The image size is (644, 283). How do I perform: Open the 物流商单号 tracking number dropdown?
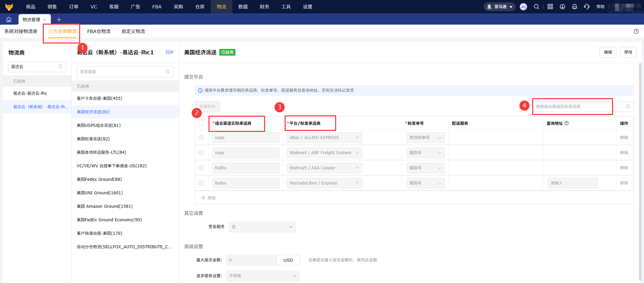(425, 138)
